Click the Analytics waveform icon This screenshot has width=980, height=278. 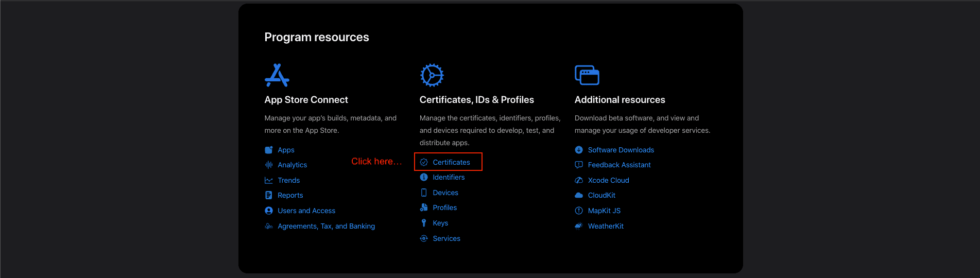tap(269, 165)
